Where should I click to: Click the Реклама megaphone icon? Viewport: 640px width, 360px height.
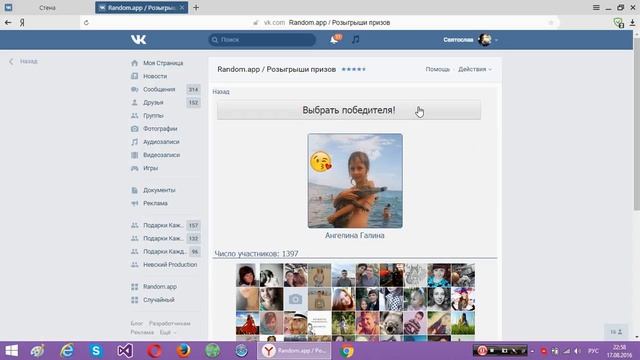pyautogui.click(x=134, y=203)
